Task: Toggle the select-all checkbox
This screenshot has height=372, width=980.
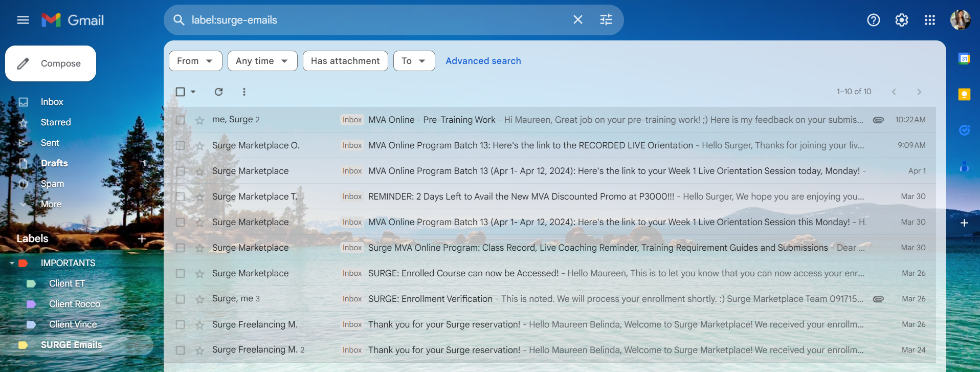Action: pyautogui.click(x=180, y=92)
